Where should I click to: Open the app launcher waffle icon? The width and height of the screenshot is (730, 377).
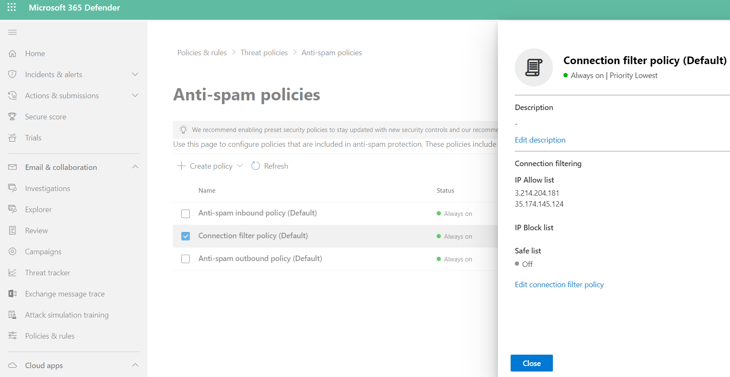(12, 7)
